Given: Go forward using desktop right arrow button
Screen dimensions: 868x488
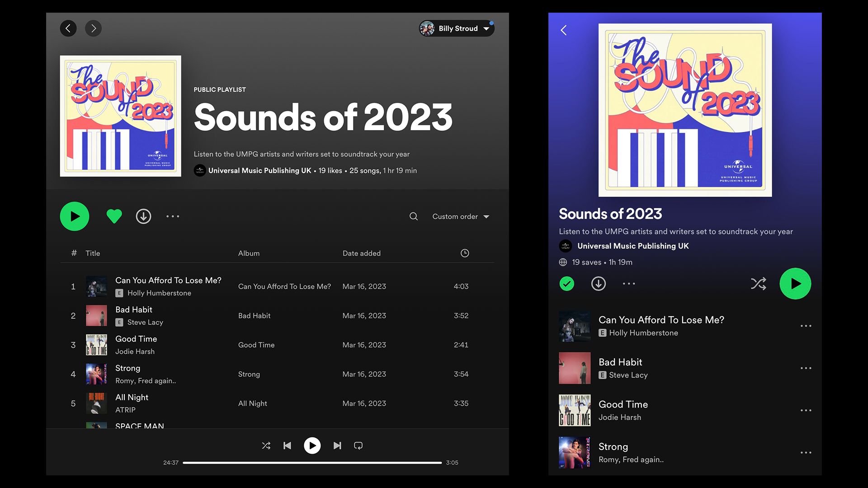Looking at the screenshot, I should click(94, 28).
